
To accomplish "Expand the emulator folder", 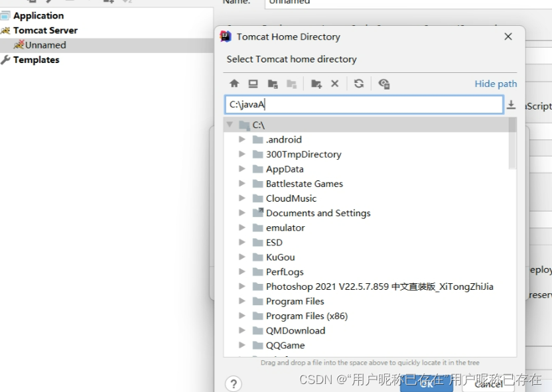I will point(242,228).
